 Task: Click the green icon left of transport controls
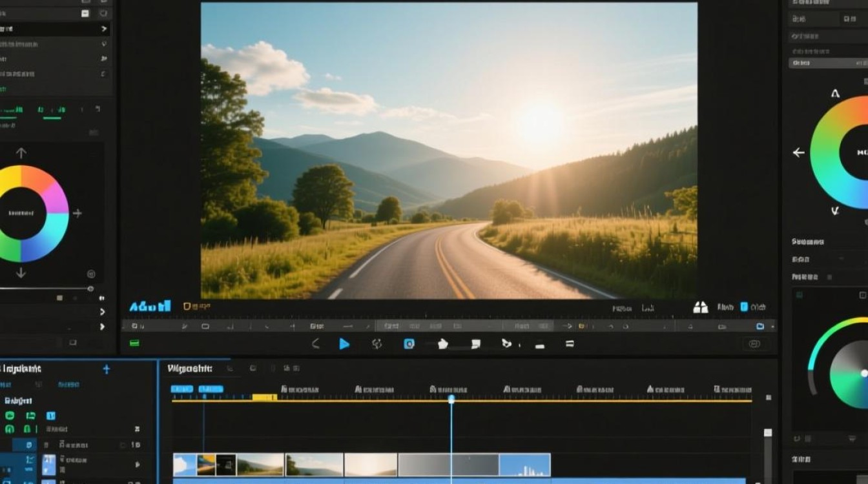pos(134,343)
